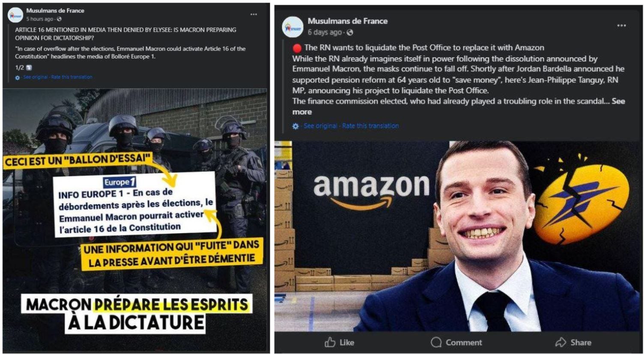Viewport: 644px width, 354px height.
Task: Click translation gear icon on the right post
Action: (x=295, y=126)
